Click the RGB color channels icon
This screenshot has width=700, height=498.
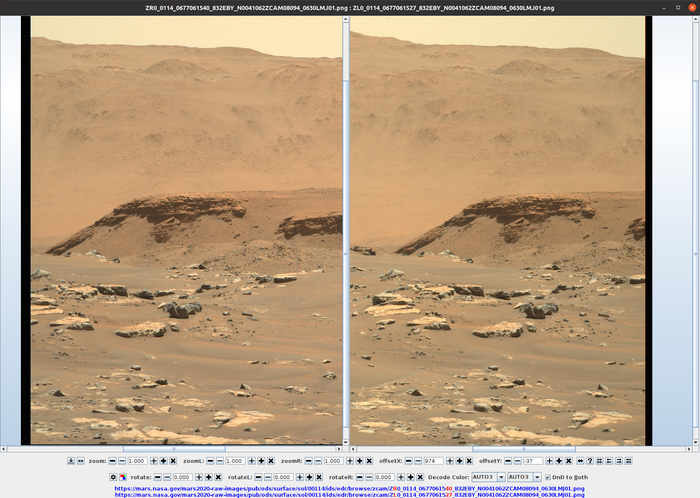123,477
